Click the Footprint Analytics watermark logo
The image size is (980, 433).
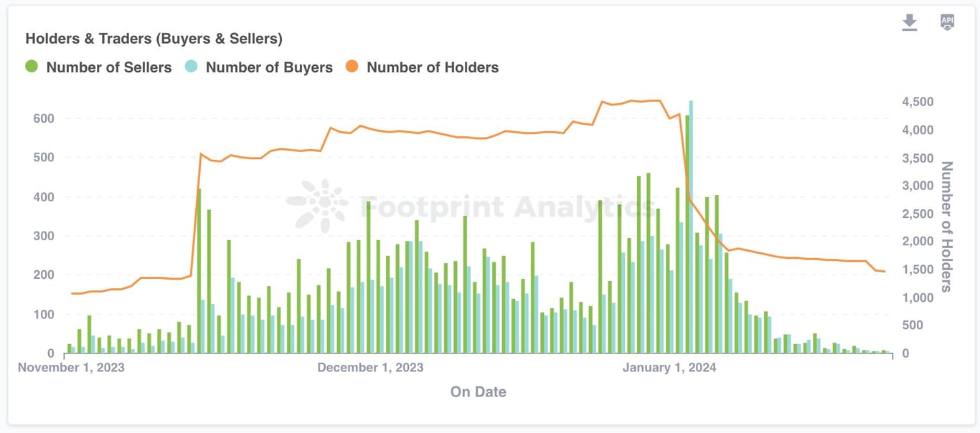point(318,206)
